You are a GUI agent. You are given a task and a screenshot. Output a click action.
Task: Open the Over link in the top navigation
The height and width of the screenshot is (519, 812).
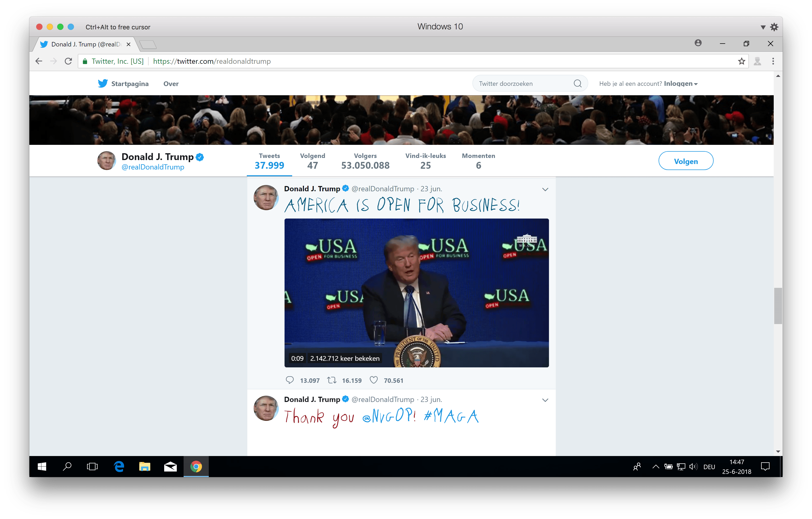pyautogui.click(x=171, y=84)
